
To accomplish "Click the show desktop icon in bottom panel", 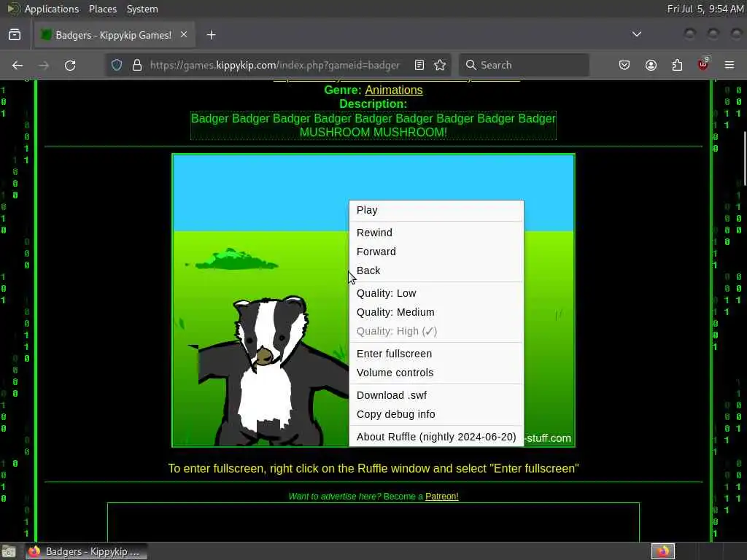I will click(x=9, y=552).
